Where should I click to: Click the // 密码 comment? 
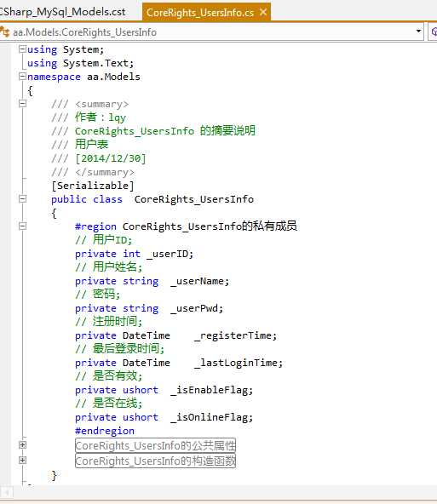(x=97, y=295)
